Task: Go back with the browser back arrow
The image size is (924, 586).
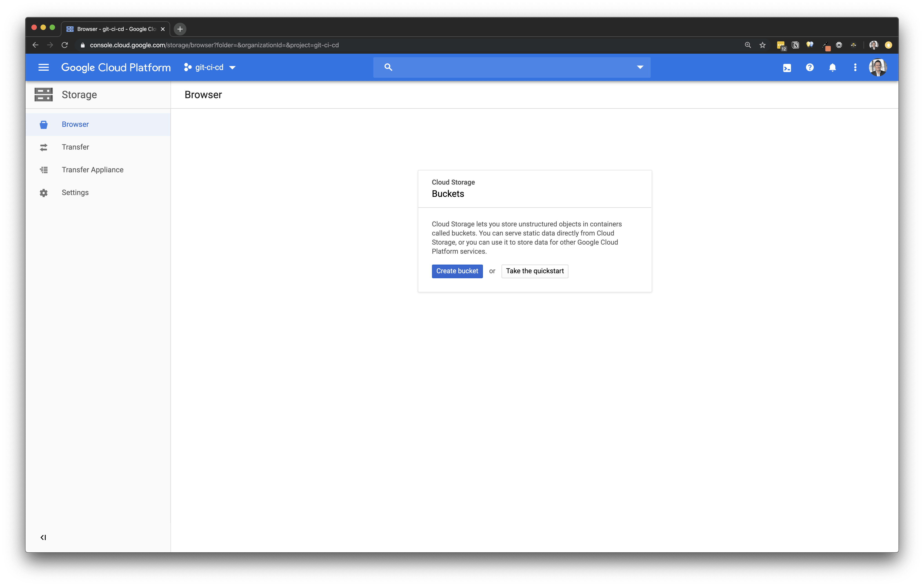Action: (35, 45)
